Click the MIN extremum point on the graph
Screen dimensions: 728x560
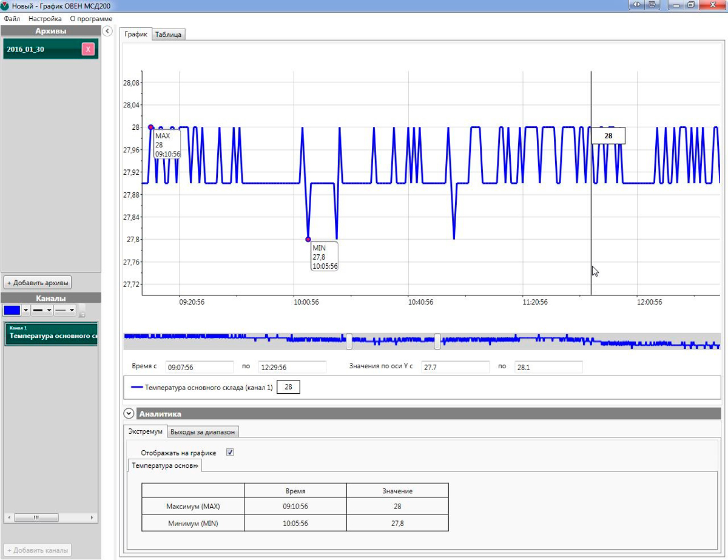pos(308,239)
